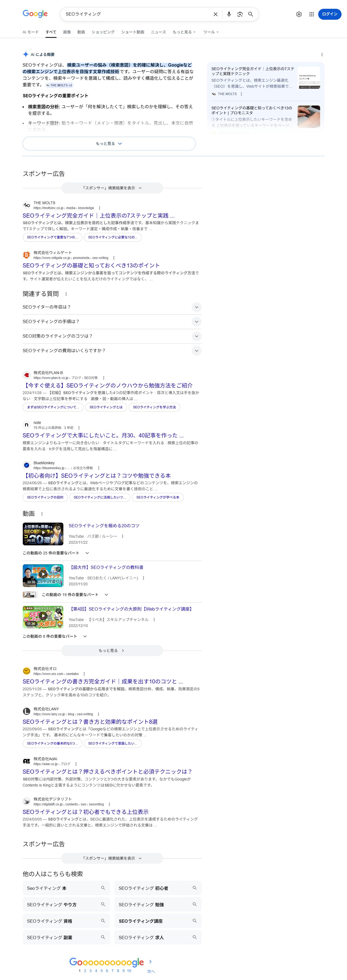Click the ログイン button

click(x=329, y=14)
